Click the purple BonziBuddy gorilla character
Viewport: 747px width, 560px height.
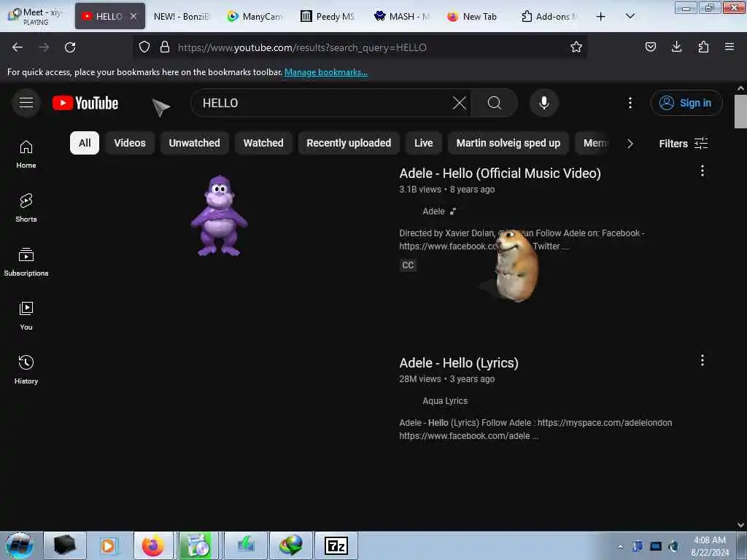click(219, 216)
